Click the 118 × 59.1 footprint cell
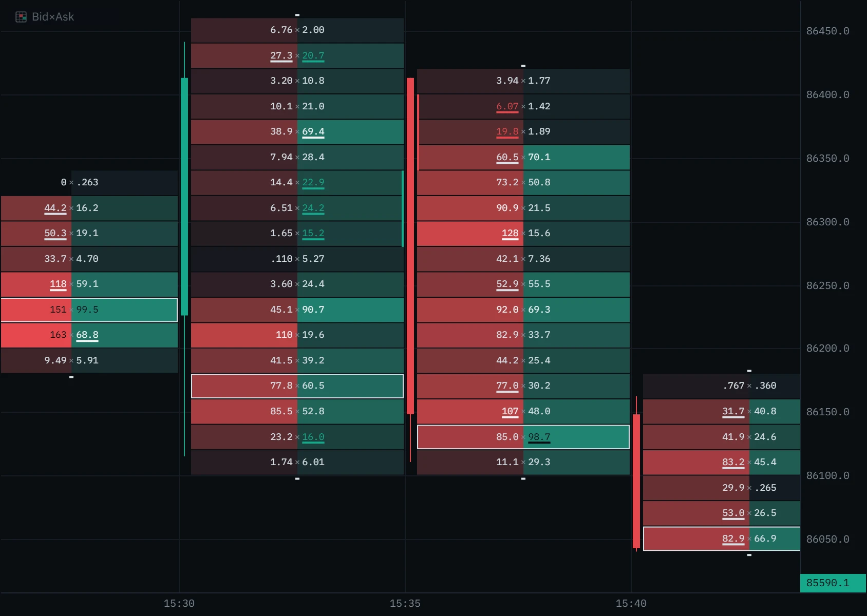The width and height of the screenshot is (867, 616). point(89,284)
